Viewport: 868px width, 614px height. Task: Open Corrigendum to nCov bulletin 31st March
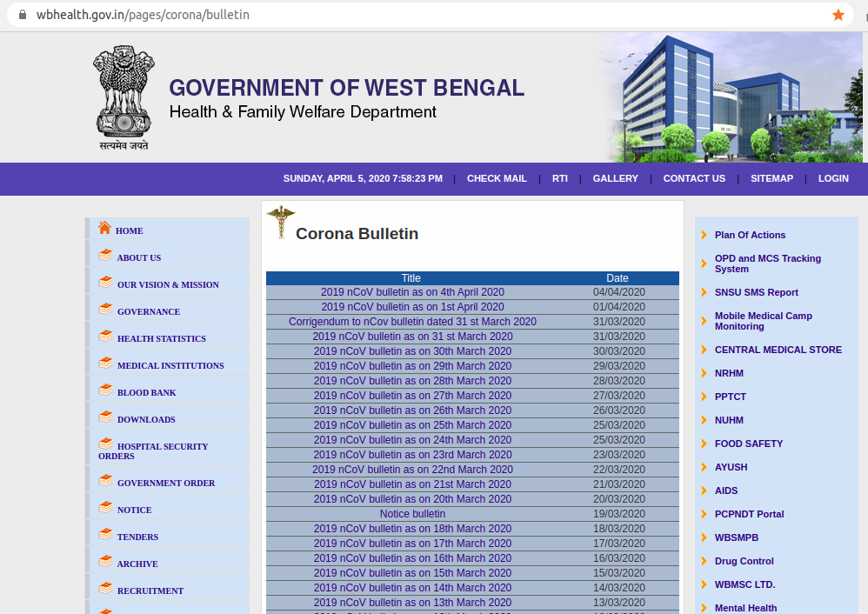tap(412, 322)
